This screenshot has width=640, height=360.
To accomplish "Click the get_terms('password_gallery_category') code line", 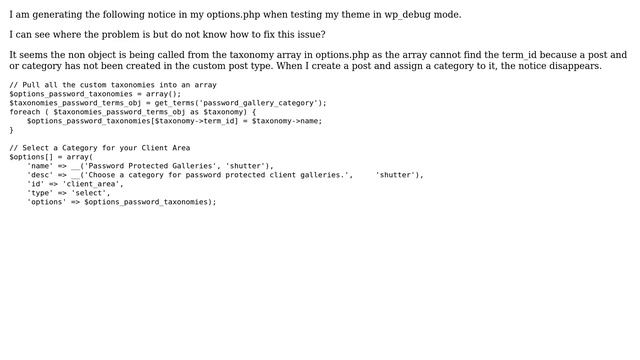I will coord(168,103).
